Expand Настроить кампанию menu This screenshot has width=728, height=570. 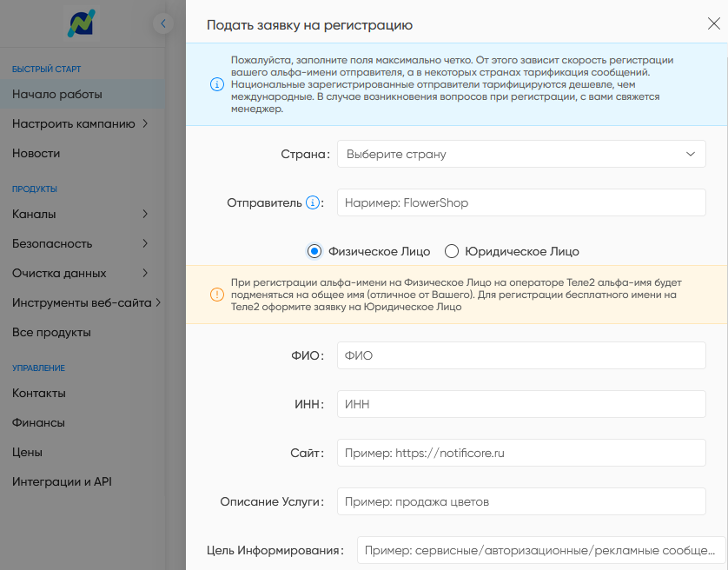[x=80, y=123]
